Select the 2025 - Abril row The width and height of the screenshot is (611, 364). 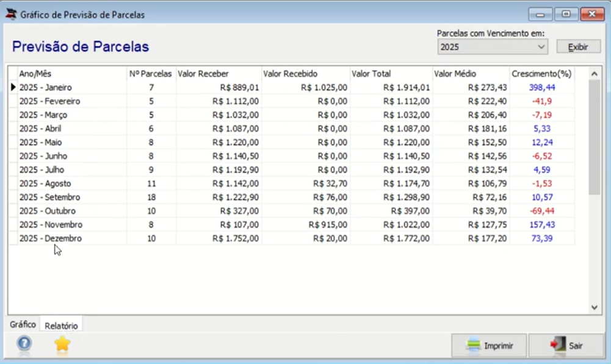(x=292, y=129)
